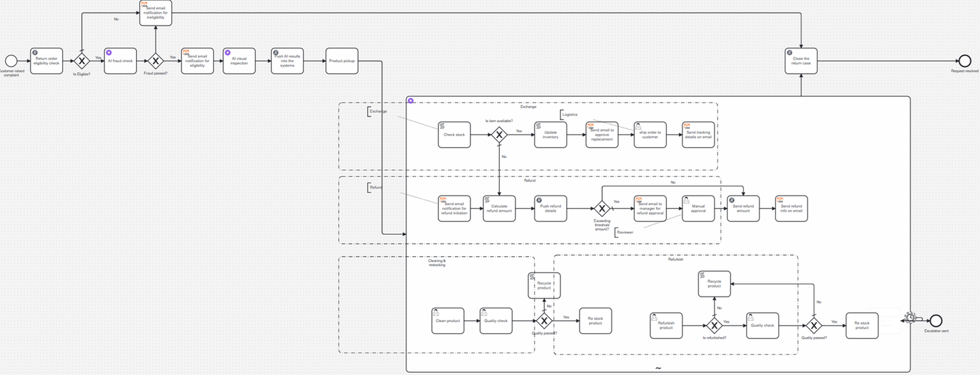Select the 'Calculate refund amount' task

pos(499,209)
